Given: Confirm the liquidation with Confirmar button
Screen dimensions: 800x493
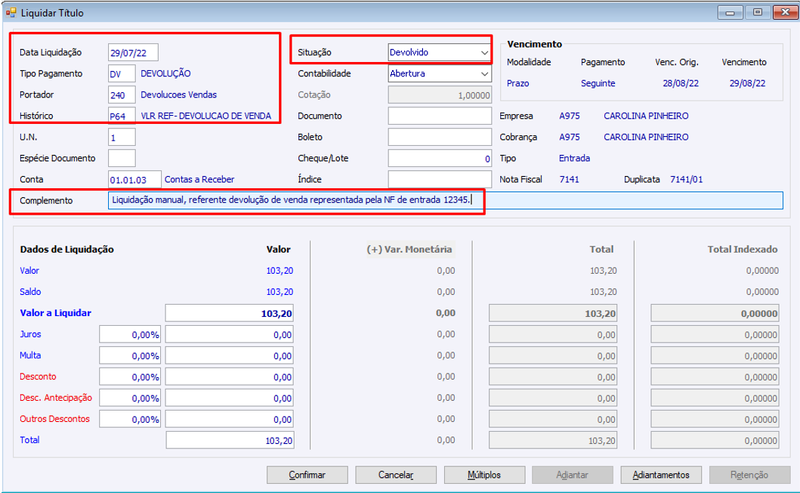Looking at the screenshot, I should point(307,475).
